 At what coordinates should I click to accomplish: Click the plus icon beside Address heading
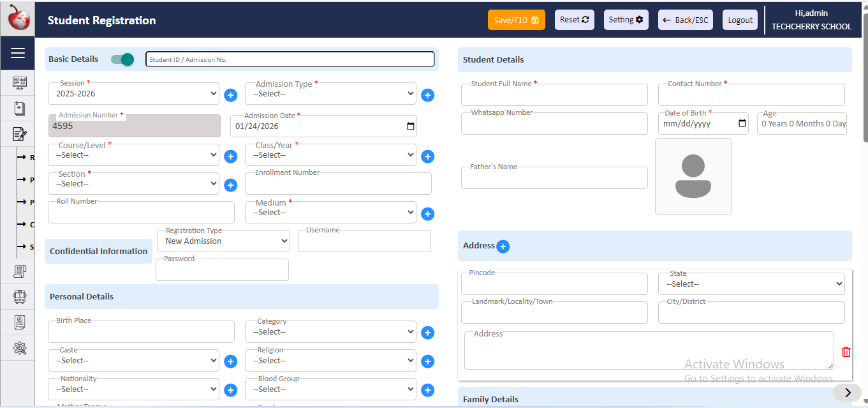(x=503, y=246)
